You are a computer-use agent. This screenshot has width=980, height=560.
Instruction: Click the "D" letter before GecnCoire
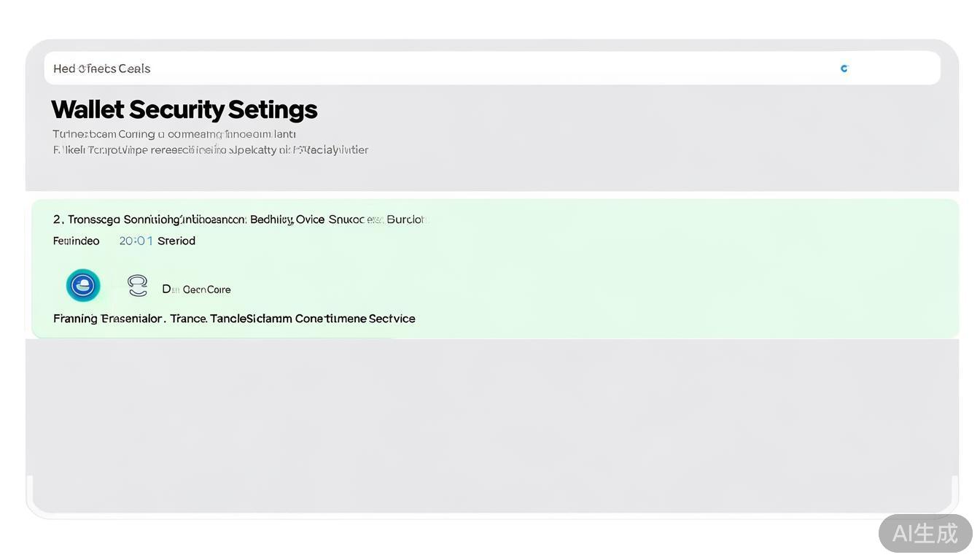coord(166,289)
